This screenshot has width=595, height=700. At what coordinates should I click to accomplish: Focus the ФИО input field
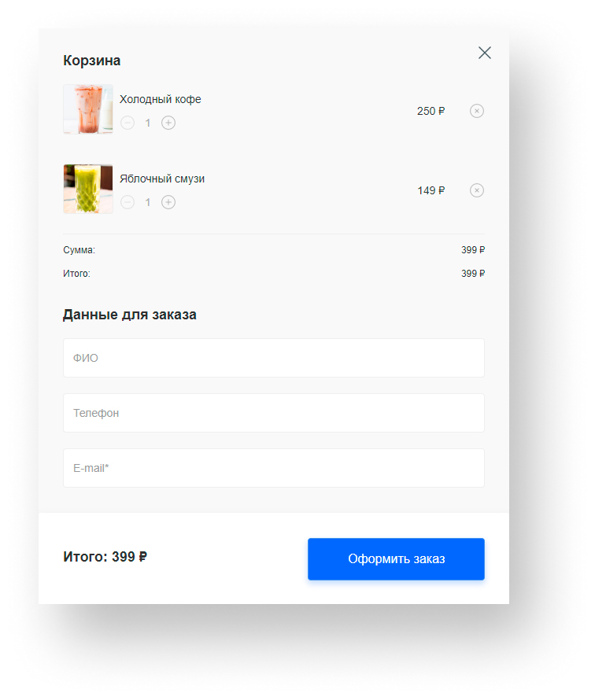(273, 358)
